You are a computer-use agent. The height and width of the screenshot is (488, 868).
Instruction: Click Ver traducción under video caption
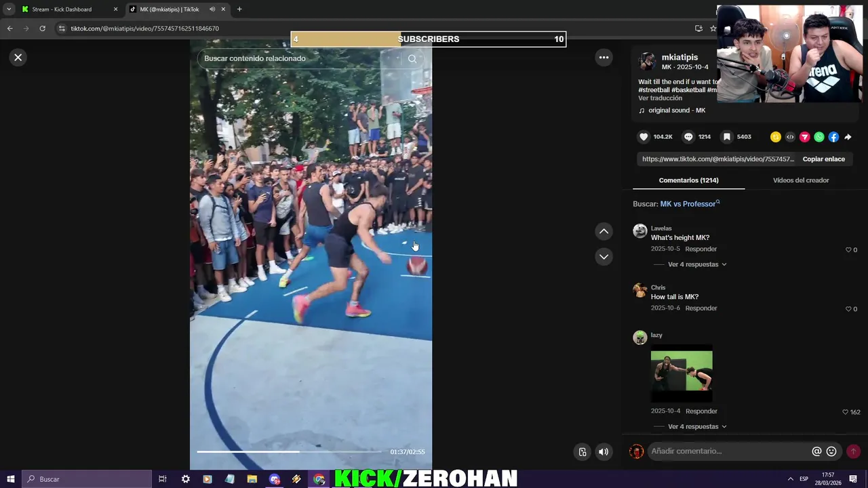(x=660, y=98)
